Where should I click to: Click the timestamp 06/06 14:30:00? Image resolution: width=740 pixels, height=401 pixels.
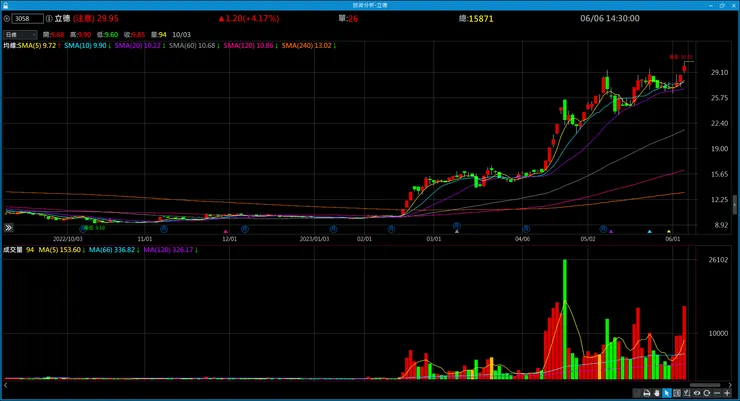pos(610,18)
